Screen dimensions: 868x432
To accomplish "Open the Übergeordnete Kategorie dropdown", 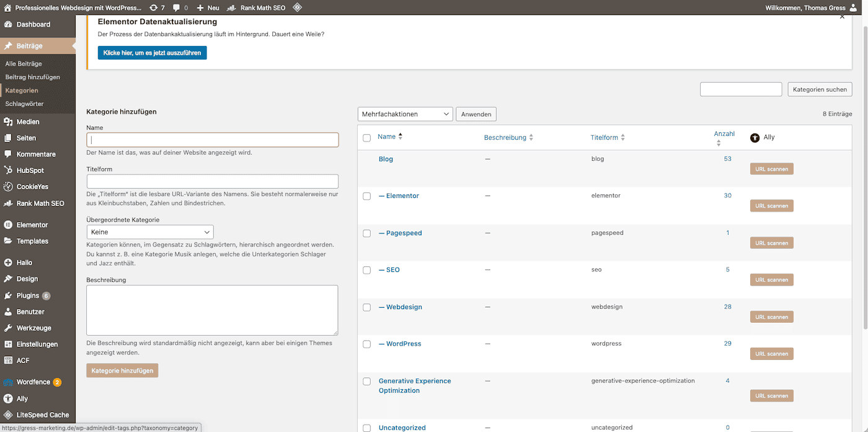I will coord(149,232).
